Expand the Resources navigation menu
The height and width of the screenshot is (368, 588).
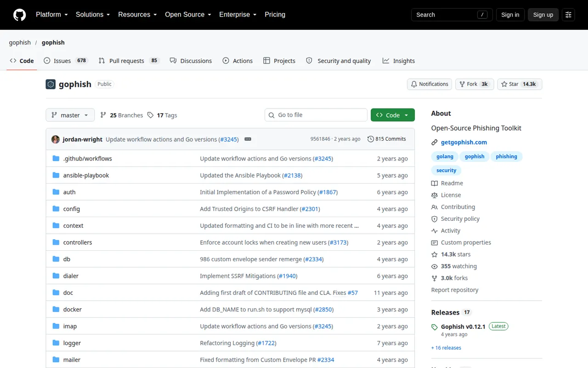137,15
